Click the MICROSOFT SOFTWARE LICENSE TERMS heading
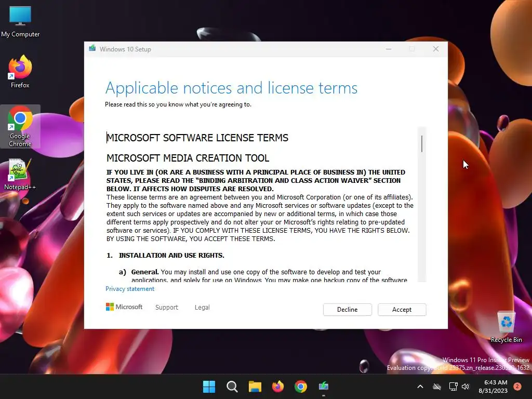The height and width of the screenshot is (399, 532). 197,138
